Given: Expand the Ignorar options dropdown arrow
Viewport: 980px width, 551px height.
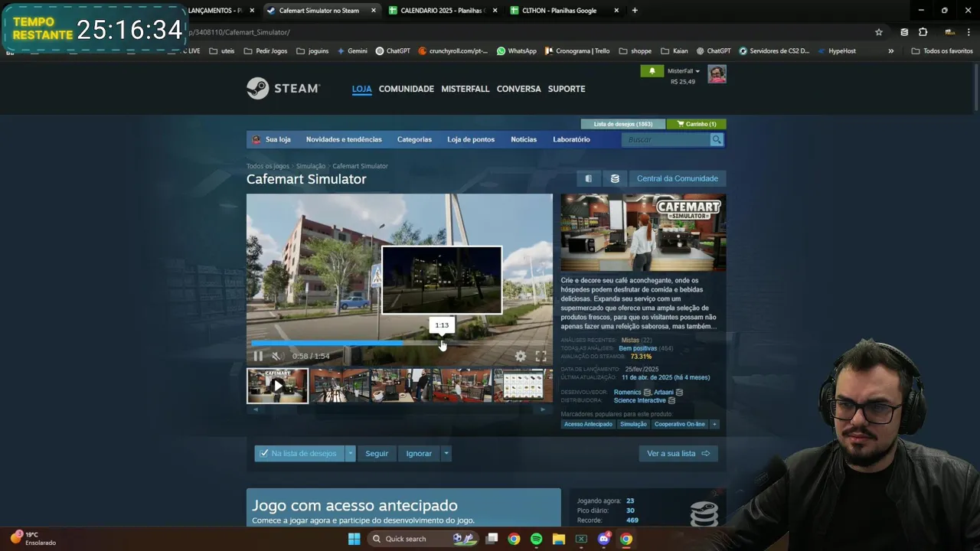Looking at the screenshot, I should coord(446,453).
